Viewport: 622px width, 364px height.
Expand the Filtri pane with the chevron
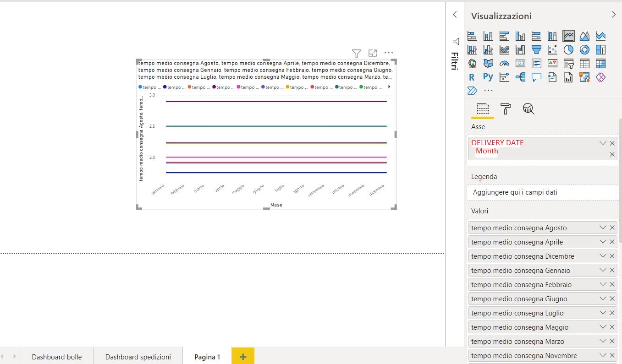[x=455, y=15]
